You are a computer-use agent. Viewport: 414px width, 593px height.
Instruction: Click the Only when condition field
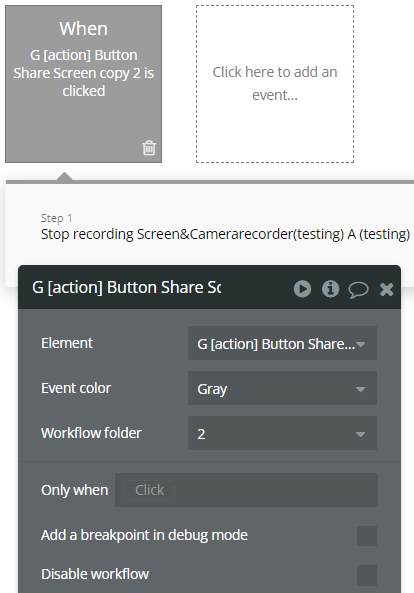pos(247,490)
